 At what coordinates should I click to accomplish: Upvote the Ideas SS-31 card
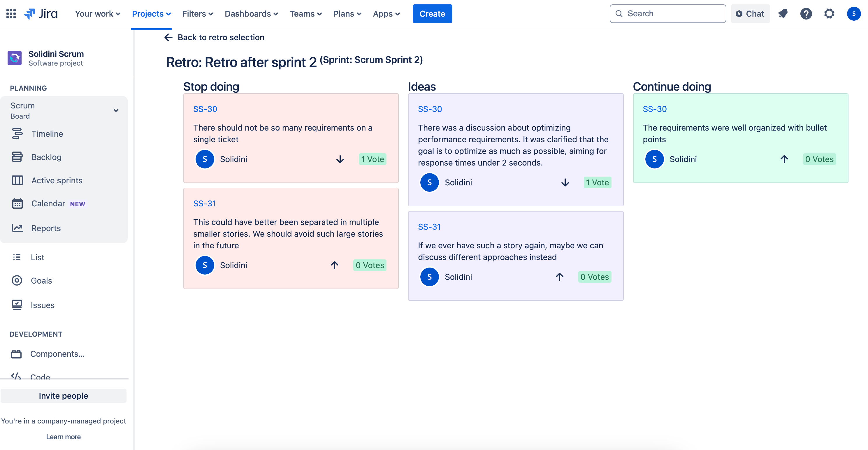point(559,277)
